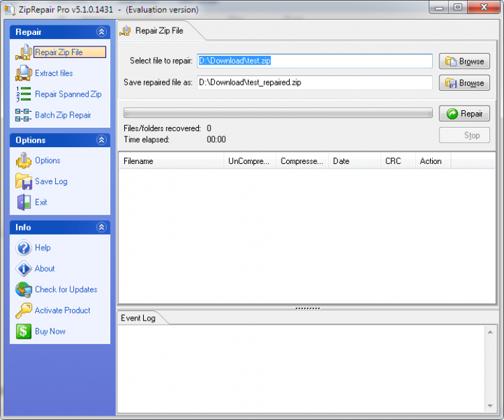Sort by the UnCompressed column header

[250, 161]
